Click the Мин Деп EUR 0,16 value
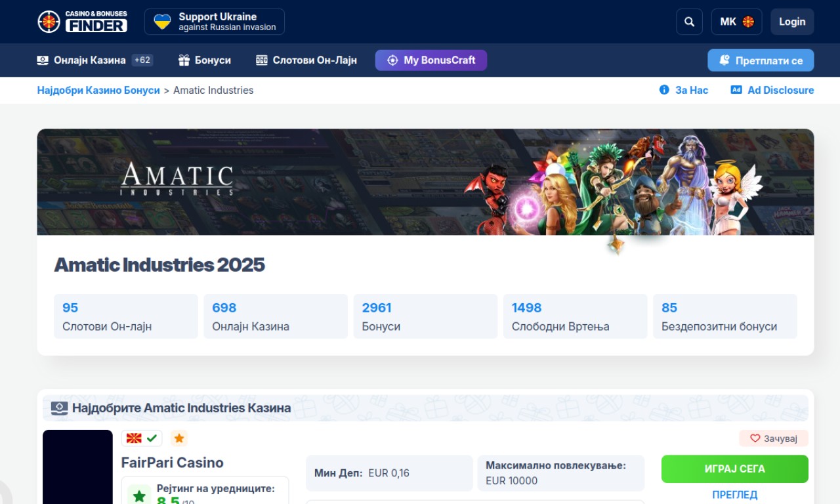This screenshot has height=504, width=840. point(389,473)
